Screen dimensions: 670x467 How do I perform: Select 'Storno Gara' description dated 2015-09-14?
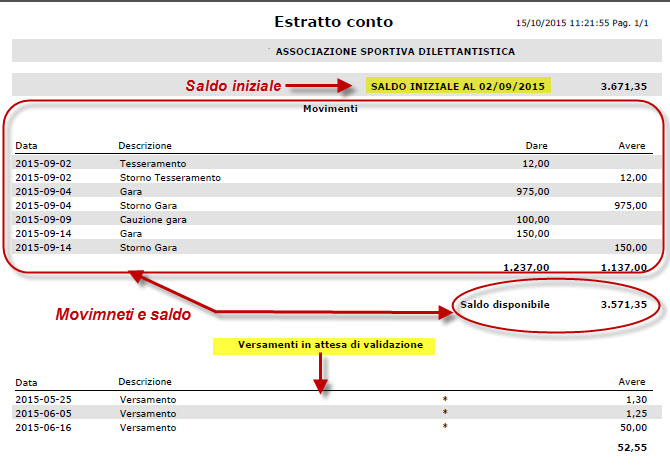tap(148, 248)
